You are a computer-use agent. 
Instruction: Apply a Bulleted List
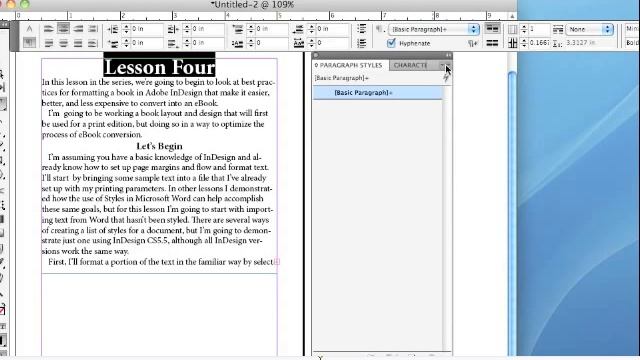[x=361, y=29]
